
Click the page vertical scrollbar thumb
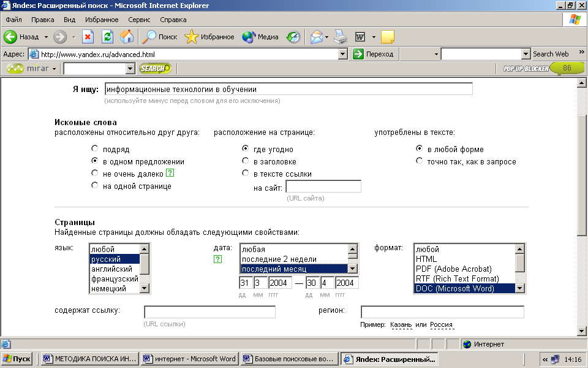coord(582,175)
